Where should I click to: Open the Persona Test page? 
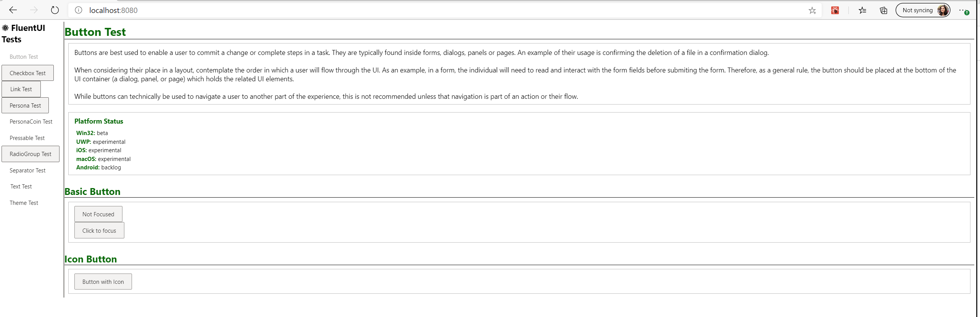point(25,105)
